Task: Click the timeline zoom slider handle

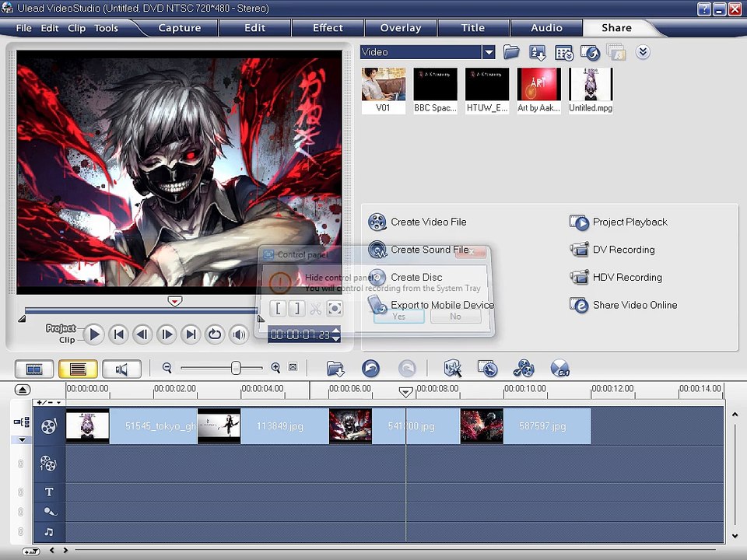Action: tap(235, 368)
